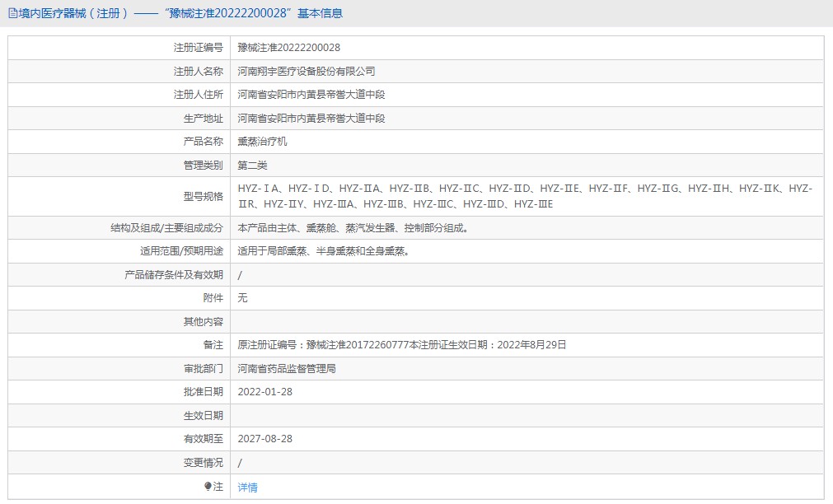The image size is (833, 504).
Task: Click the 管理类别 value 第二类
Action: pyautogui.click(x=252, y=166)
